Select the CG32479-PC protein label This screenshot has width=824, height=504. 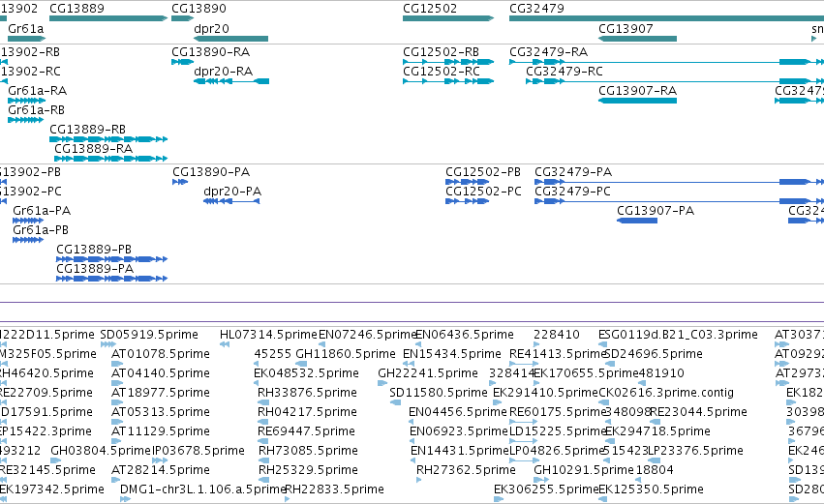pos(573,192)
